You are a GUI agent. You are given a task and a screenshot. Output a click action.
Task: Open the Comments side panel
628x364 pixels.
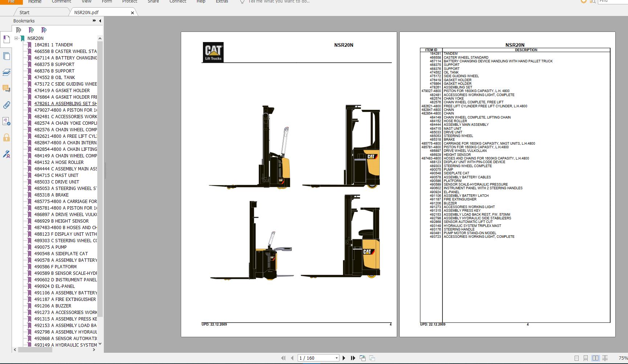6,88
